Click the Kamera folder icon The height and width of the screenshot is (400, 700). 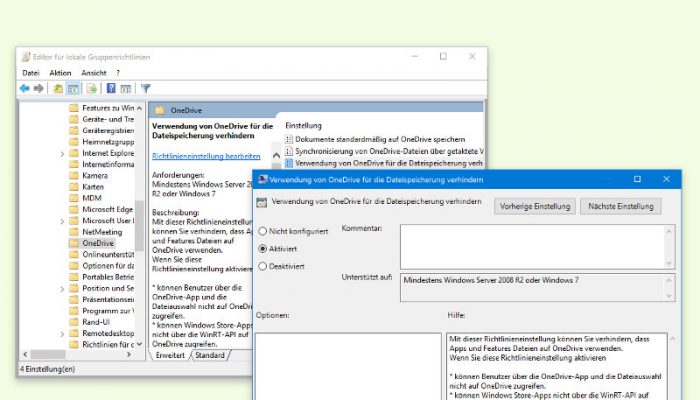point(74,175)
